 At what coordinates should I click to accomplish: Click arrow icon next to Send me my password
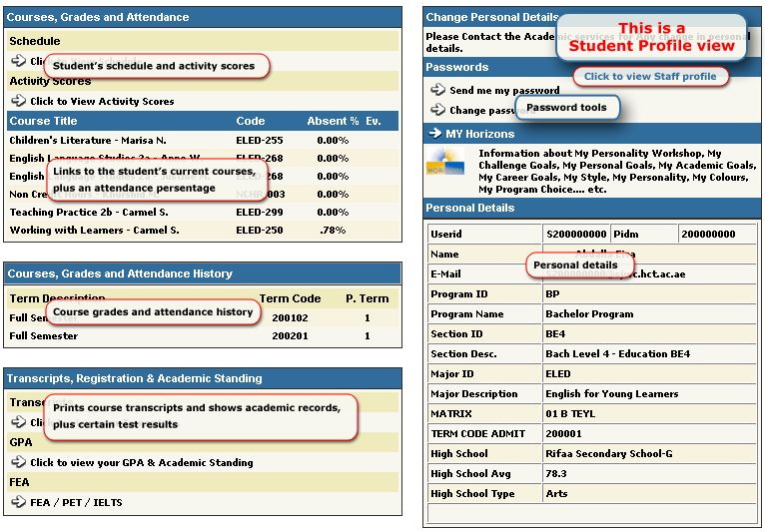pos(437,90)
